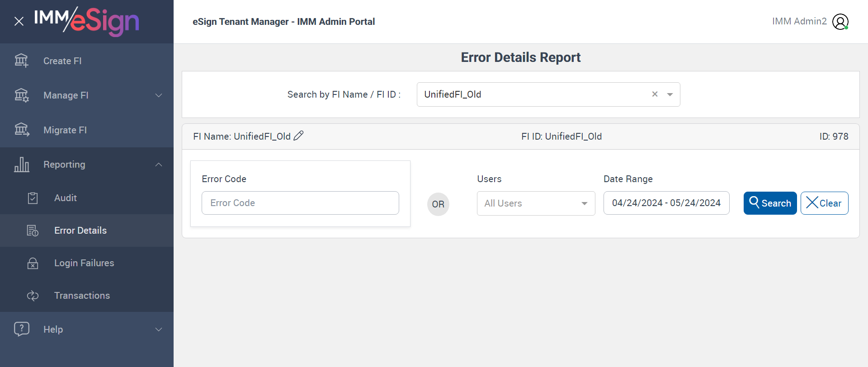Close the sidebar with the X icon

[19, 21]
